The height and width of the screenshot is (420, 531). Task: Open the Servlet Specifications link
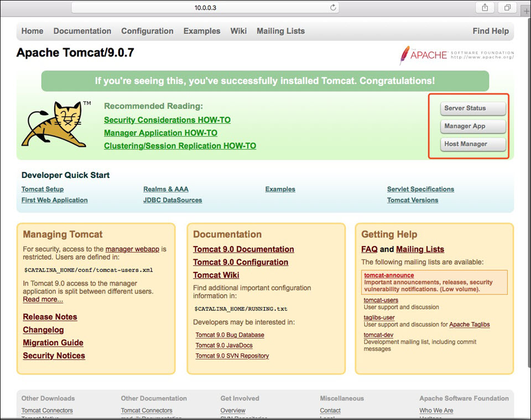[x=420, y=189]
